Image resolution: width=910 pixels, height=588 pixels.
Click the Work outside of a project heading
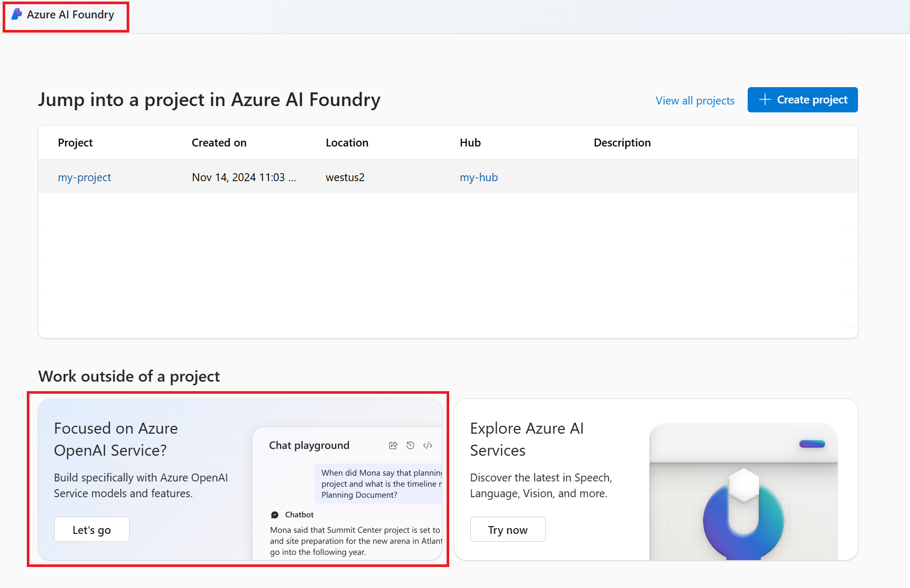129,376
